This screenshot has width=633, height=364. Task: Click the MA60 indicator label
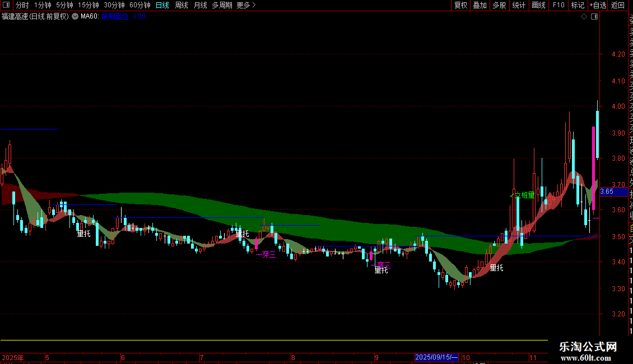[90, 17]
